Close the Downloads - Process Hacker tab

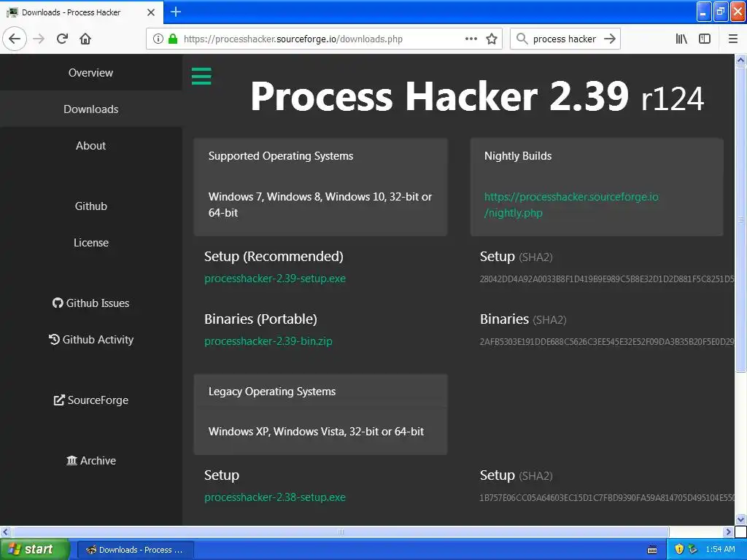coord(151,12)
